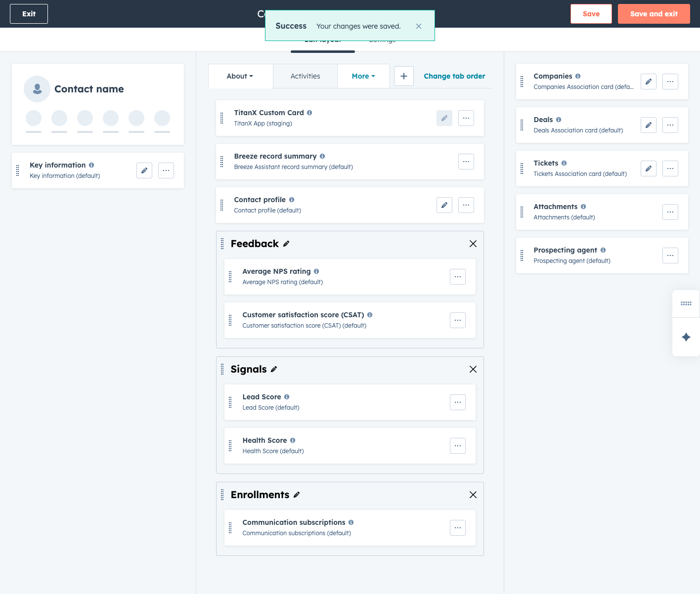Image resolution: width=700 pixels, height=594 pixels.
Task: Show info tooltip for Breeze record summary
Action: point(322,156)
